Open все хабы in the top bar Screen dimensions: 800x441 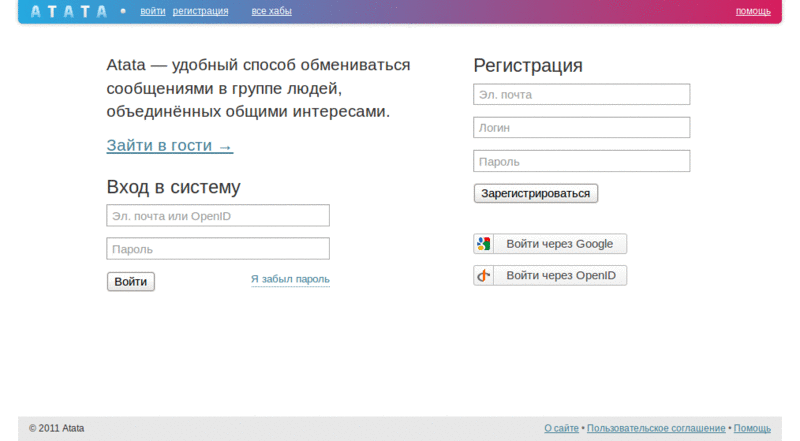(271, 11)
